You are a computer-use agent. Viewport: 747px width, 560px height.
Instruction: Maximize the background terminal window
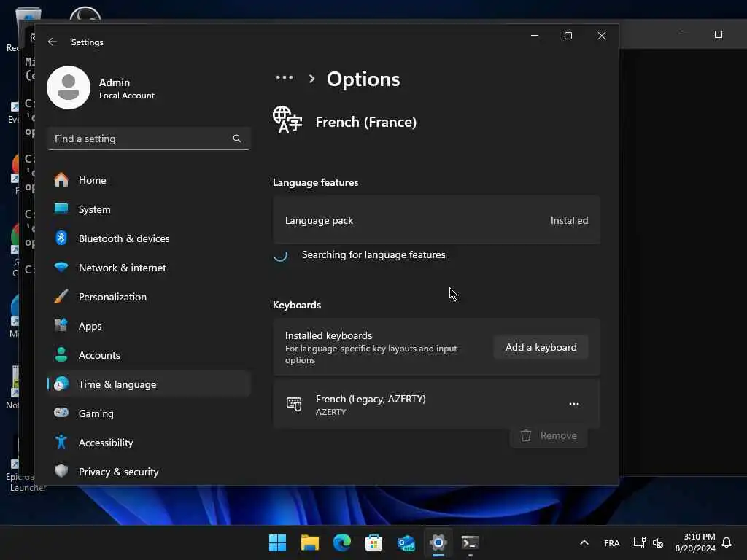tap(719, 34)
